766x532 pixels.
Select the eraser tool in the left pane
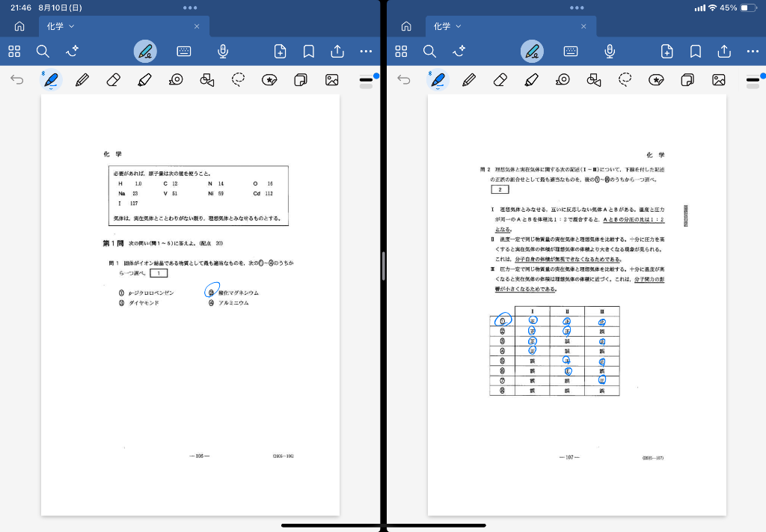pos(113,80)
